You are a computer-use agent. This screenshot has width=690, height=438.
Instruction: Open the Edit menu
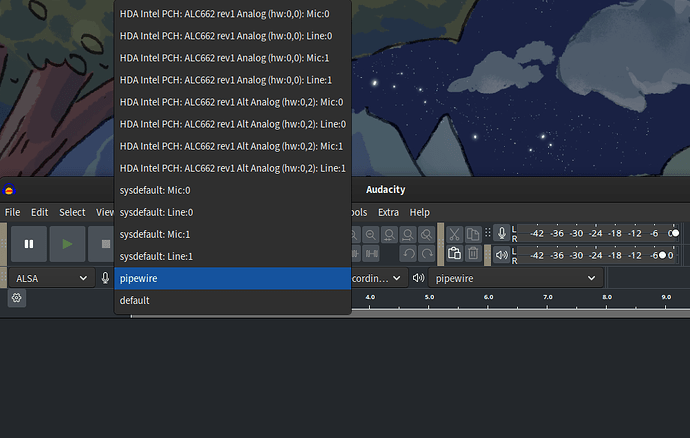click(39, 212)
